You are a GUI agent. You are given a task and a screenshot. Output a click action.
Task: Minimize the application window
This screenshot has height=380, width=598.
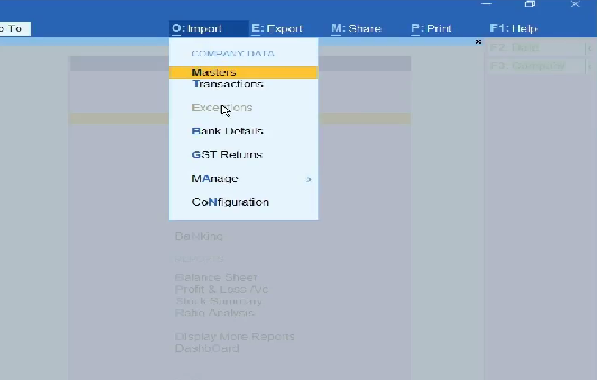[x=486, y=3]
